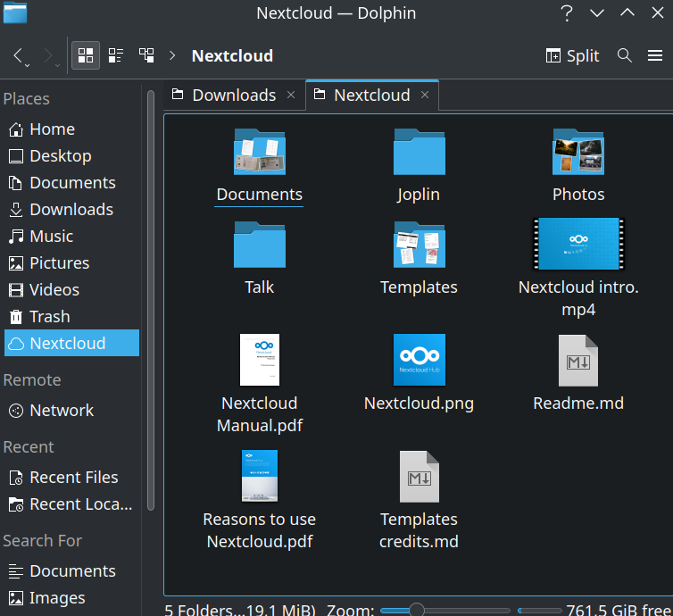Switch to the Downloads tab
This screenshot has height=616, width=673.
click(234, 95)
